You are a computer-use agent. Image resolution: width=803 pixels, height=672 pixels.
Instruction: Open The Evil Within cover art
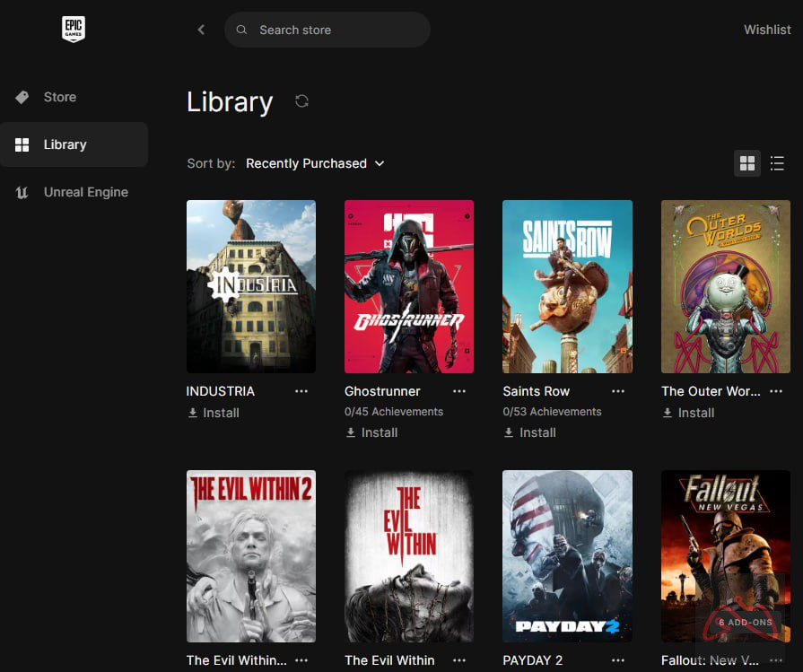coord(409,556)
